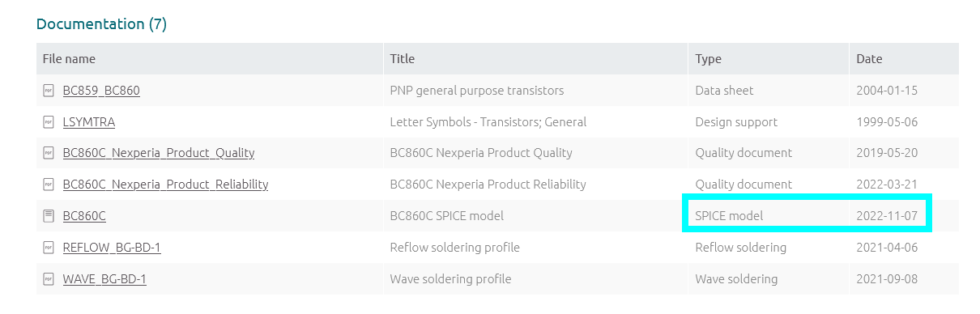Click the Documentation (7) section heading
Screen dimensions: 980x314
(x=102, y=24)
